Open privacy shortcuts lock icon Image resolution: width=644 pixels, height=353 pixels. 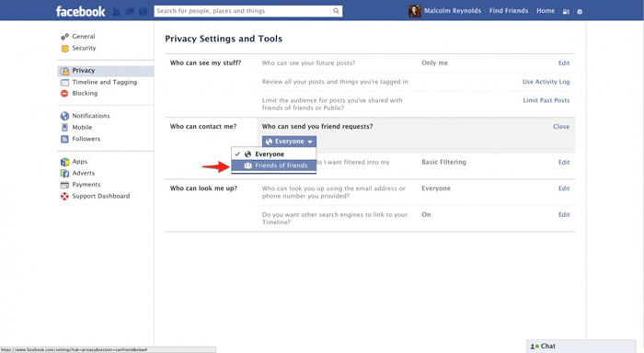(x=566, y=12)
